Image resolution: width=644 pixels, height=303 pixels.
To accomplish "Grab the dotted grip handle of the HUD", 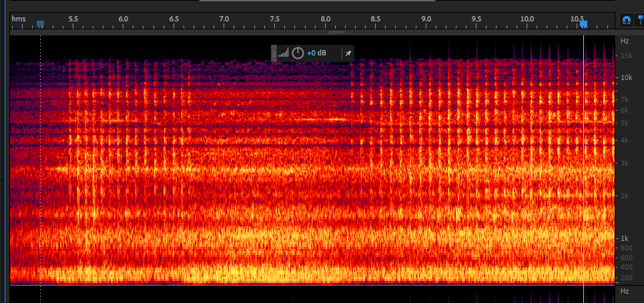I will click(274, 53).
